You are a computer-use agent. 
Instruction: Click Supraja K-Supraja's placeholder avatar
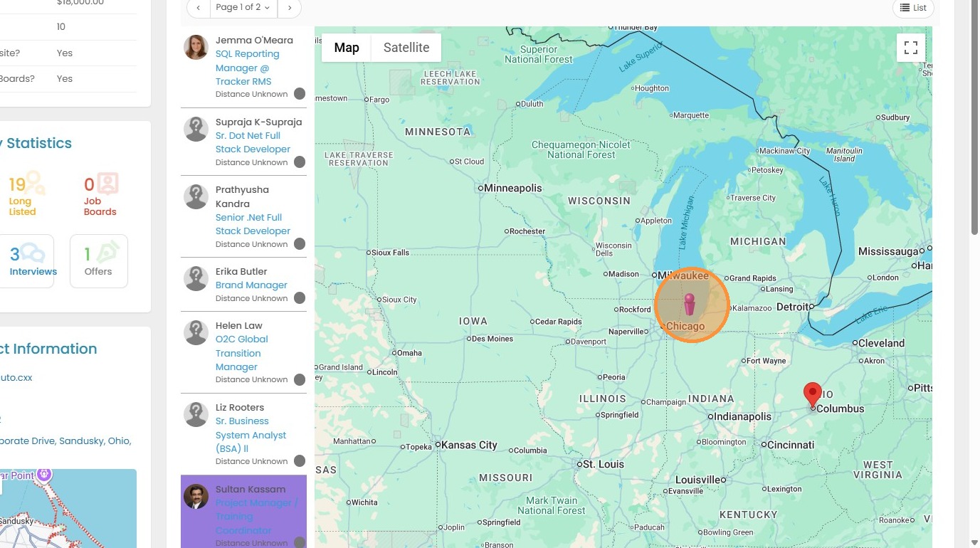tap(196, 130)
